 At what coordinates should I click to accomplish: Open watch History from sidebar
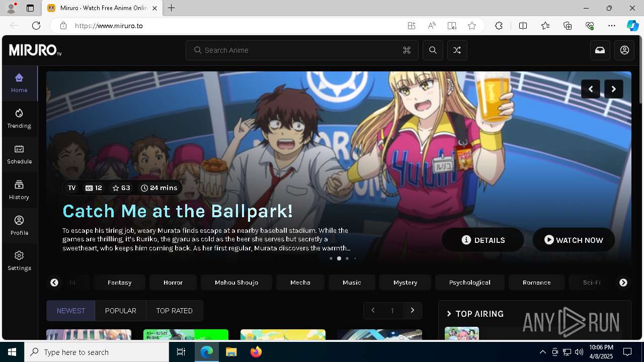click(19, 190)
